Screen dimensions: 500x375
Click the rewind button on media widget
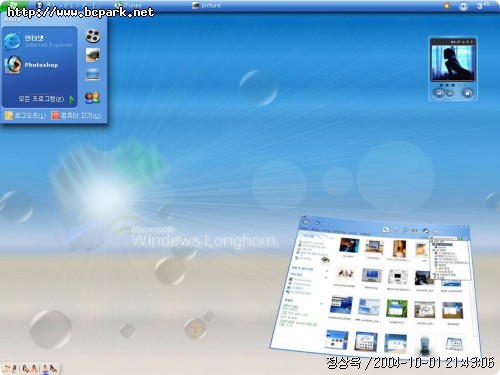439,94
